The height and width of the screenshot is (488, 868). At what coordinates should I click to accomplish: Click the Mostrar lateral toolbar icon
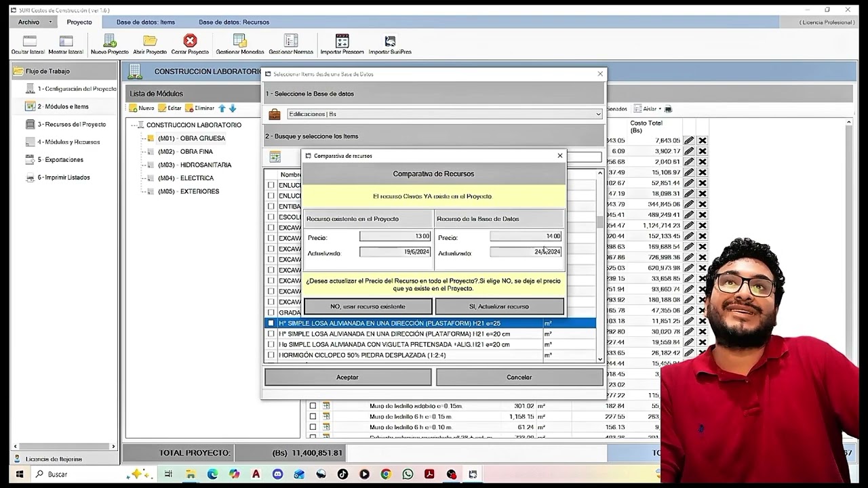[66, 42]
